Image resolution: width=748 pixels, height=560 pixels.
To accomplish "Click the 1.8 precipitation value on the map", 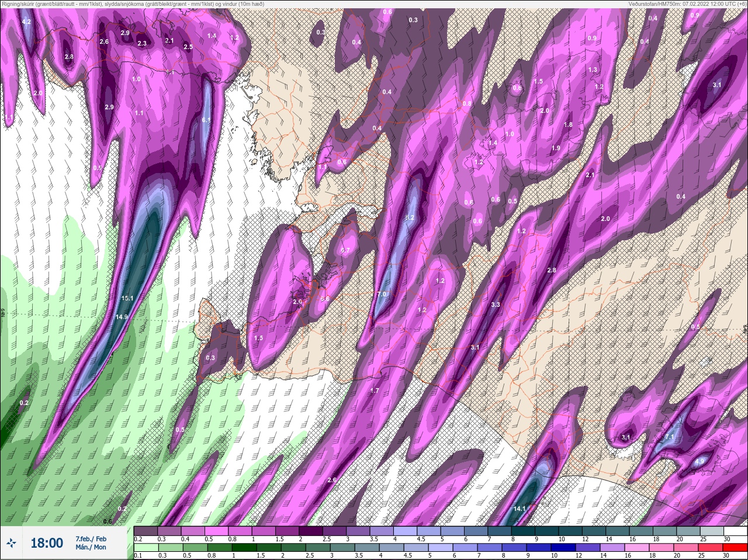I will tap(568, 125).
